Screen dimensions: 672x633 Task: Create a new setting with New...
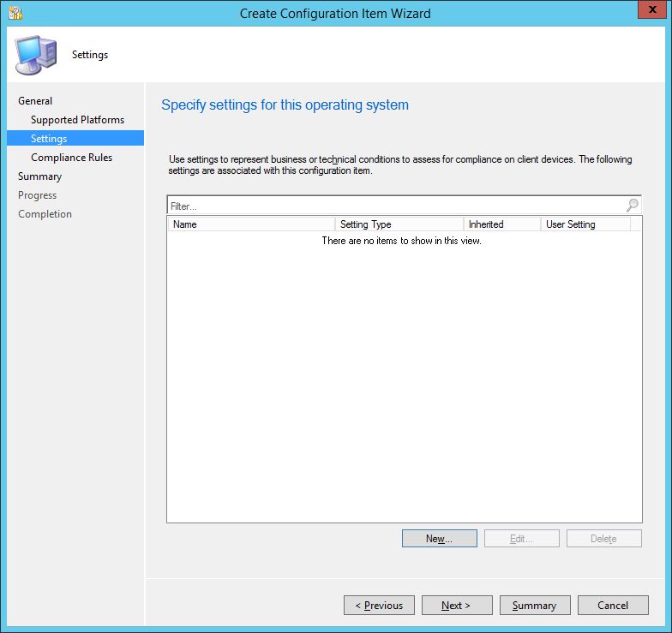point(439,538)
